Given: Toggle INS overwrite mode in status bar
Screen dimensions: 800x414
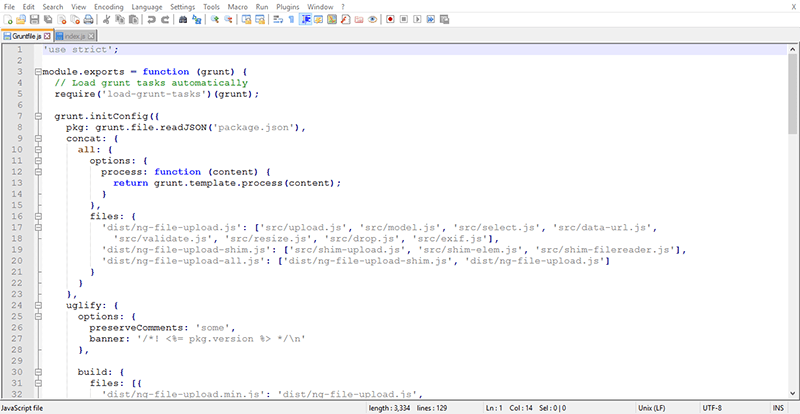Looking at the screenshot, I should tap(778, 408).
